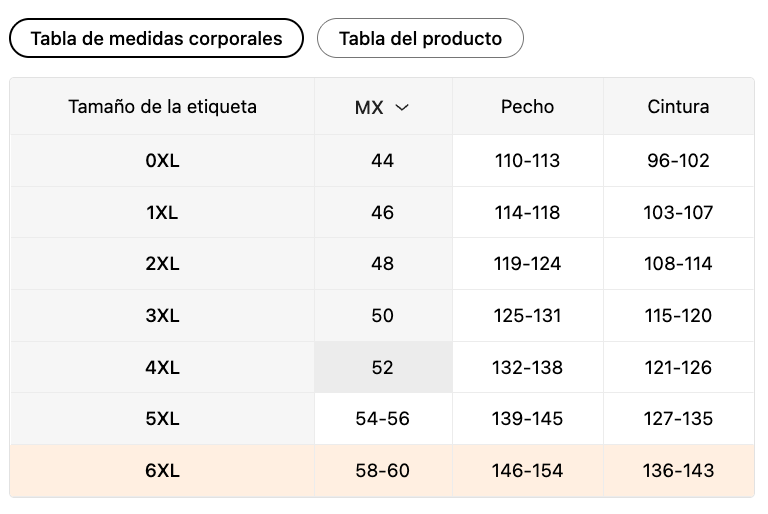
Task: Select the 0XL size row label
Action: coord(162,161)
